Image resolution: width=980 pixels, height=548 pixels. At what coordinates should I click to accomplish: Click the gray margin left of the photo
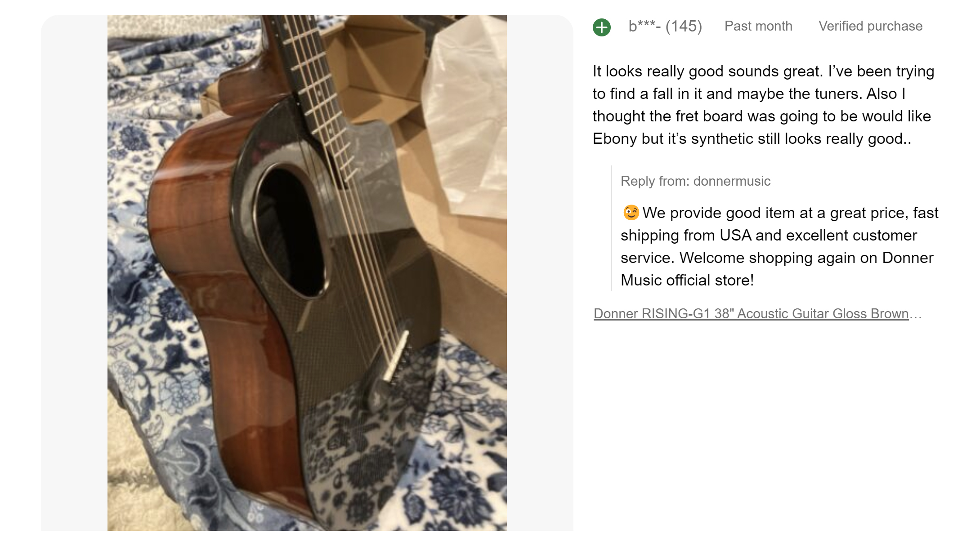pyautogui.click(x=74, y=270)
